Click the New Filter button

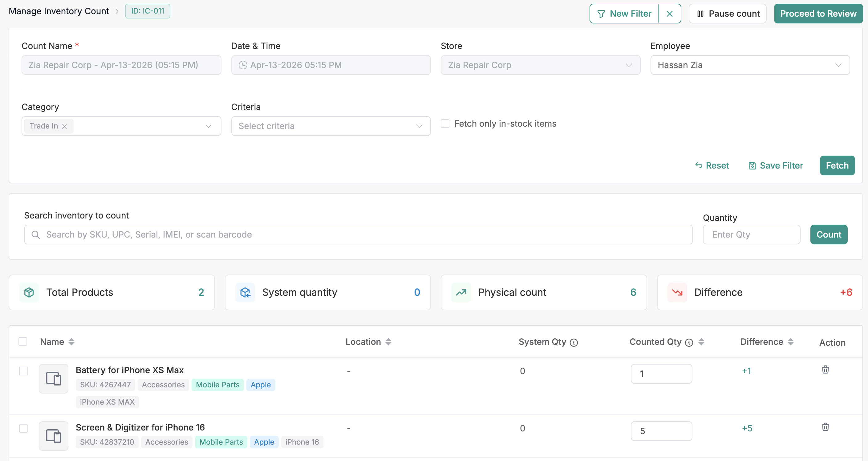624,14
